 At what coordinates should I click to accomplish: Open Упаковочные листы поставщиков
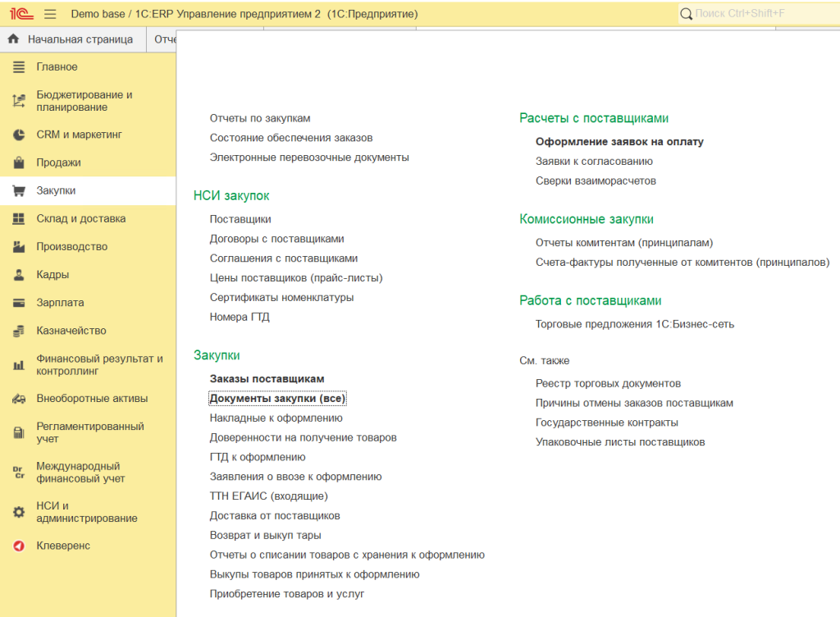[x=620, y=442]
